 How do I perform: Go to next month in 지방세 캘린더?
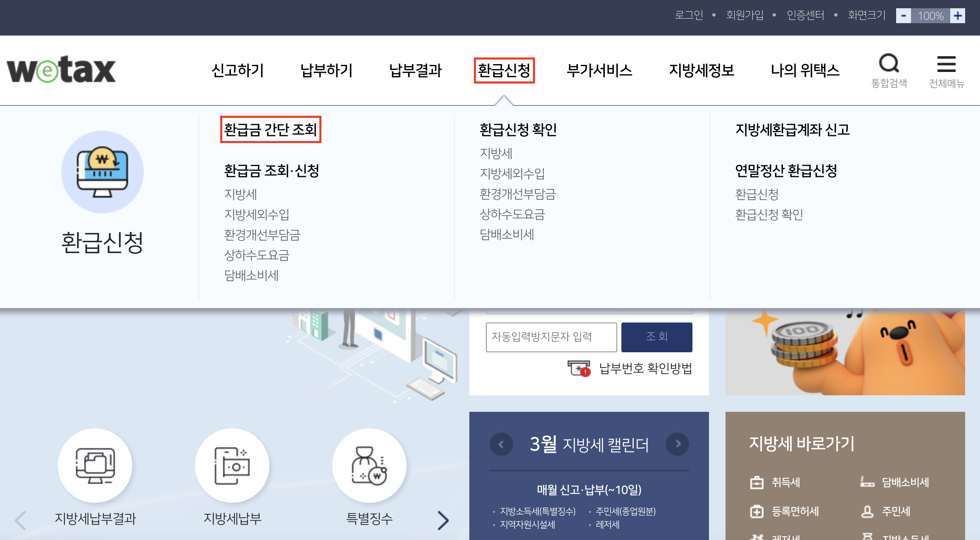coord(678,444)
